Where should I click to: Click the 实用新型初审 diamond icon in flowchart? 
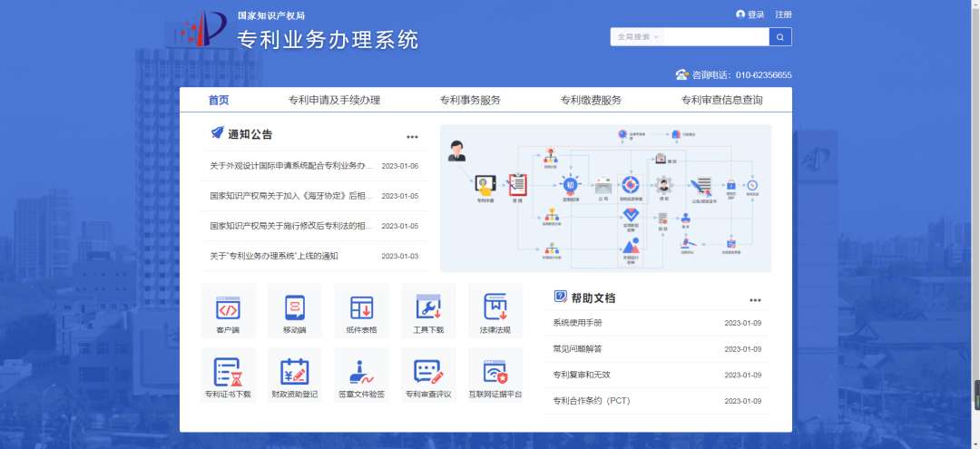click(x=630, y=214)
